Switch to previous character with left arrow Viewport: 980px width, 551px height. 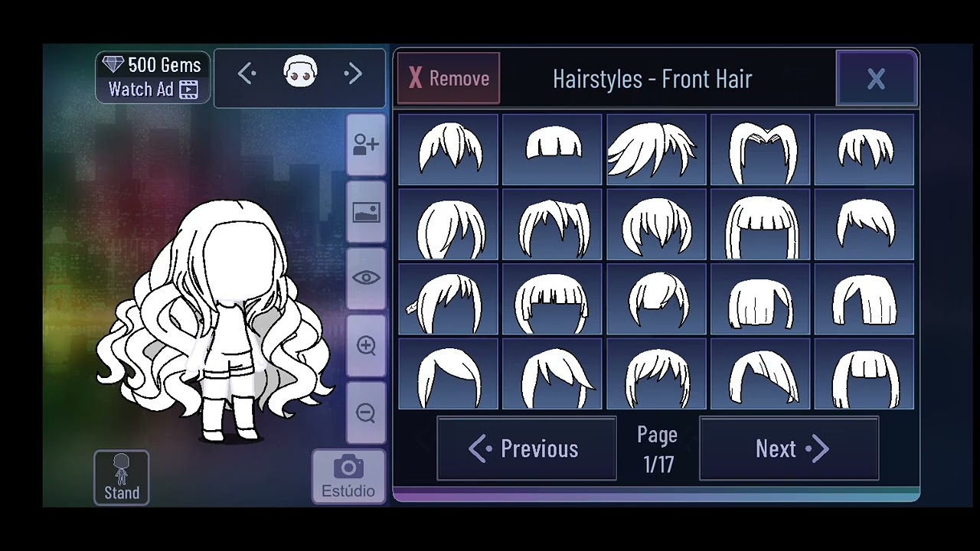247,73
